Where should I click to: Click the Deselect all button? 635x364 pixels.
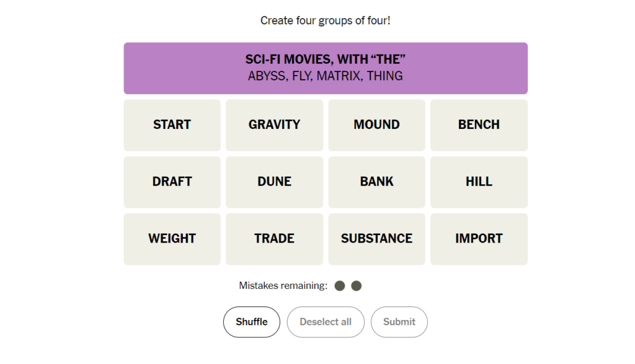pyautogui.click(x=326, y=322)
